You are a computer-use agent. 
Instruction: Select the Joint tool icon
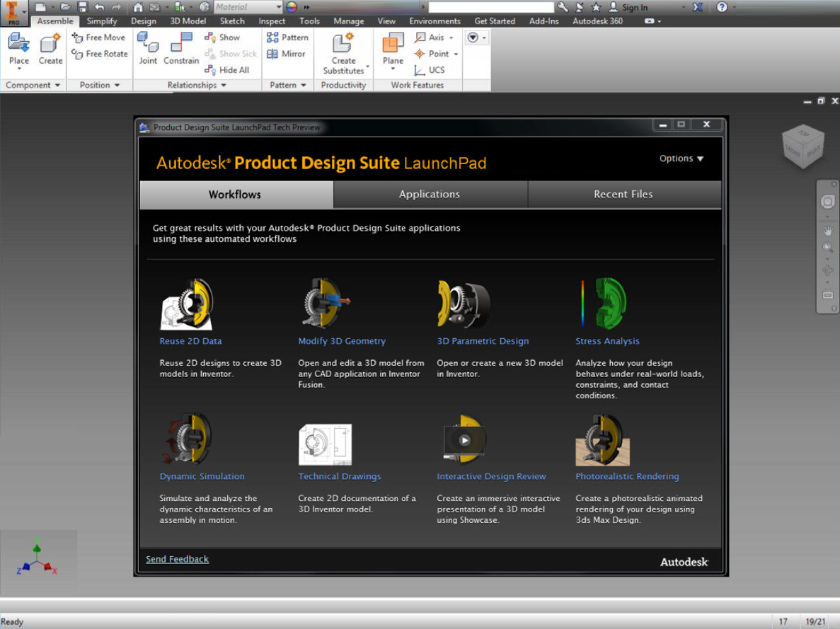148,45
